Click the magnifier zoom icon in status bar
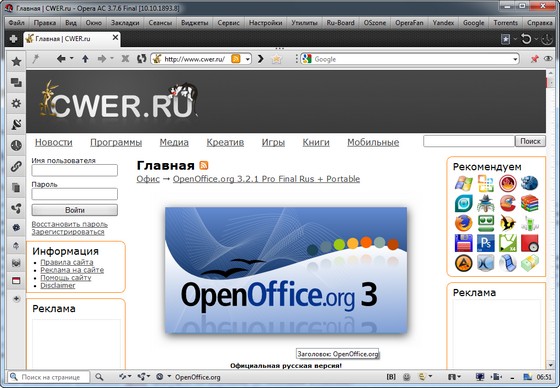Screen dimensions: 560x388 click(99, 377)
